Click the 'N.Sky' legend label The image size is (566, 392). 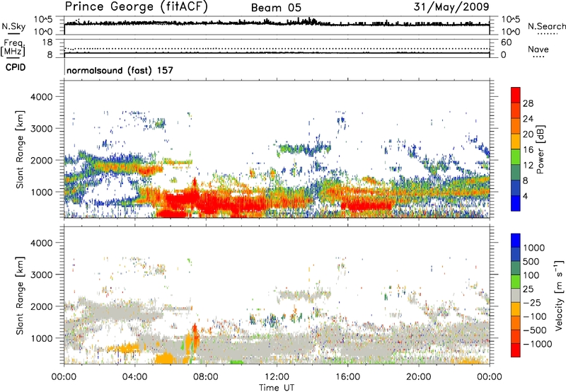13,26
